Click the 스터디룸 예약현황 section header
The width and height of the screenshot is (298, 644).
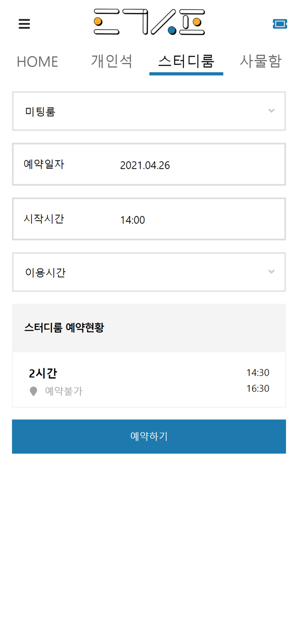[64, 328]
